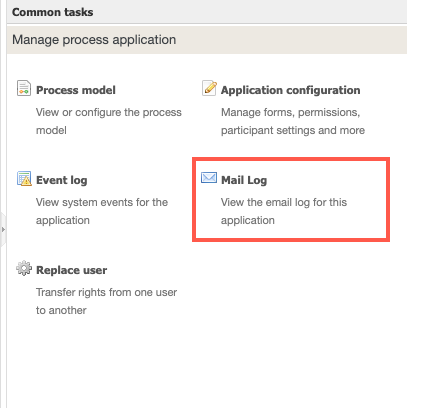Viewport: 422px width, 408px height.
Task: Click "participant settings and more" text line
Action: coord(293,130)
